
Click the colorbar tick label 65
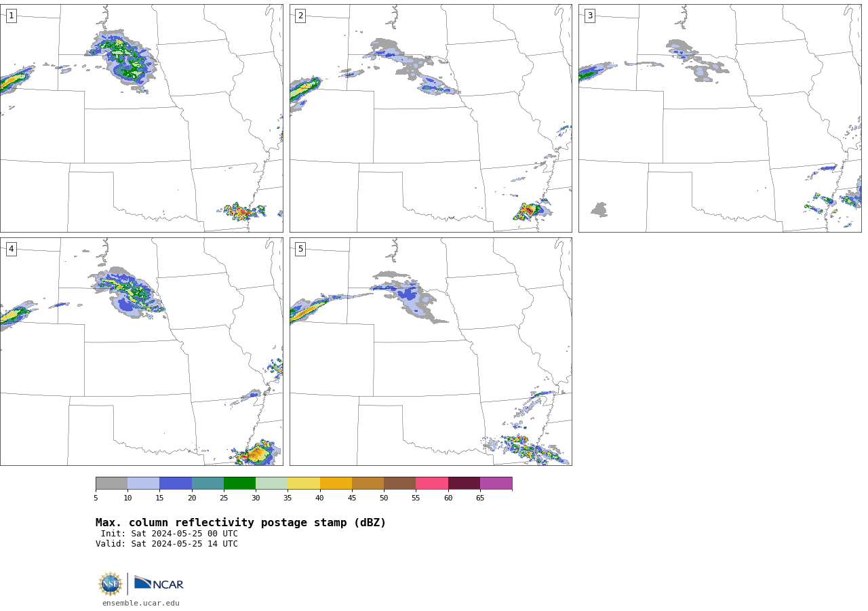(x=480, y=498)
